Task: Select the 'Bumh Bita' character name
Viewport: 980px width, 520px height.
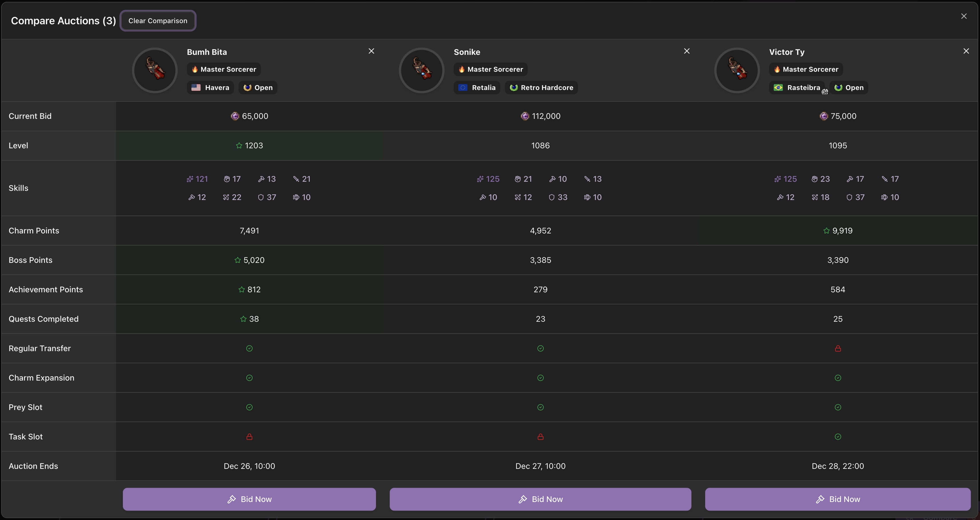Action: pos(207,52)
